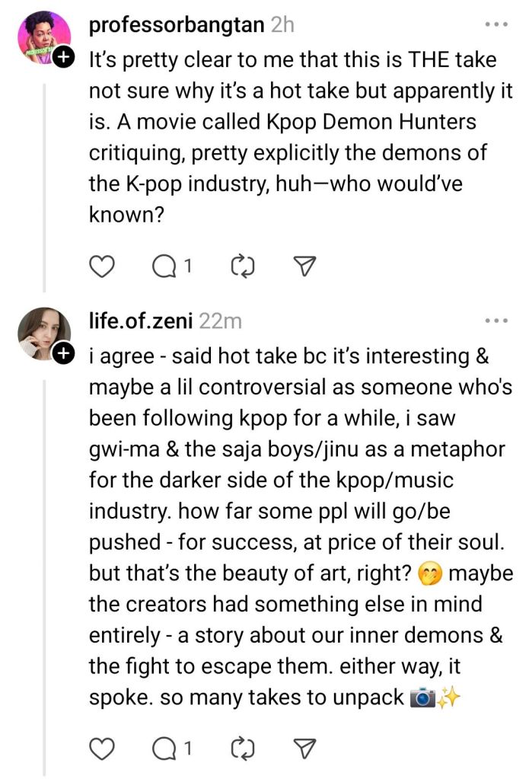The image size is (532, 779).
Task: Open more options menu for life.of.zeni's reply
Action: click(495, 321)
